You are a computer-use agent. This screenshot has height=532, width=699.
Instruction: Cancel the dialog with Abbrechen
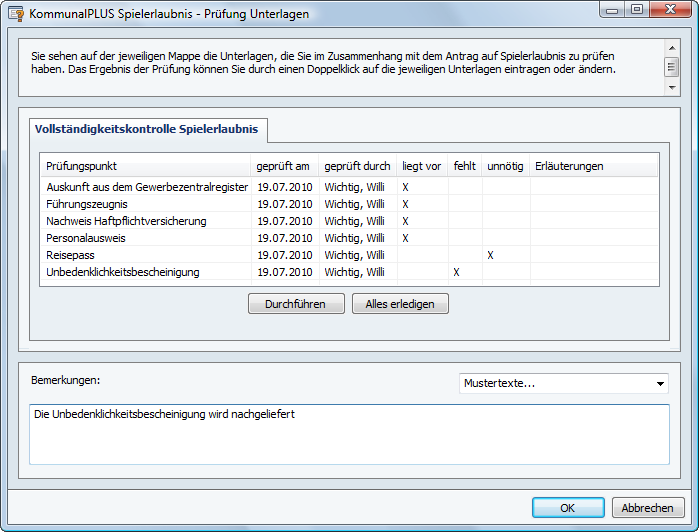tap(648, 508)
